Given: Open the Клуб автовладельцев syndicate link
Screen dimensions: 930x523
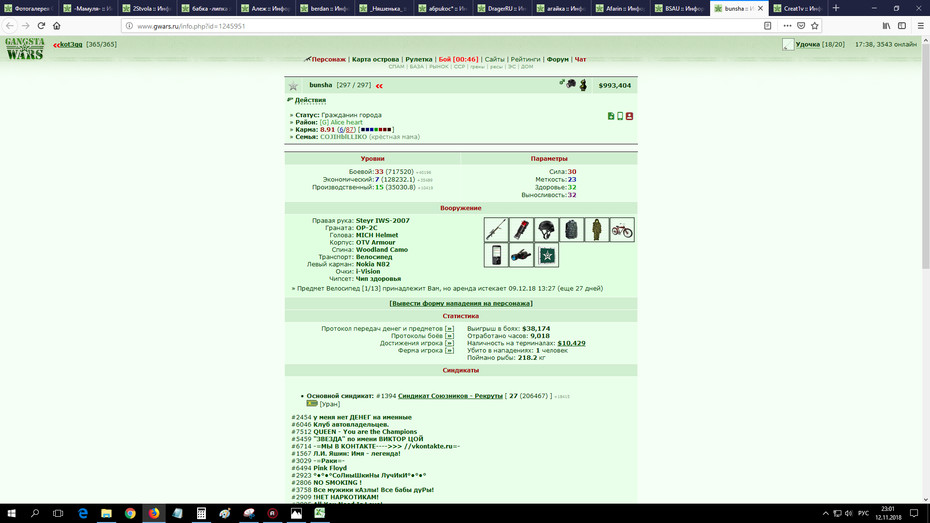Looking at the screenshot, I should click(351, 425).
